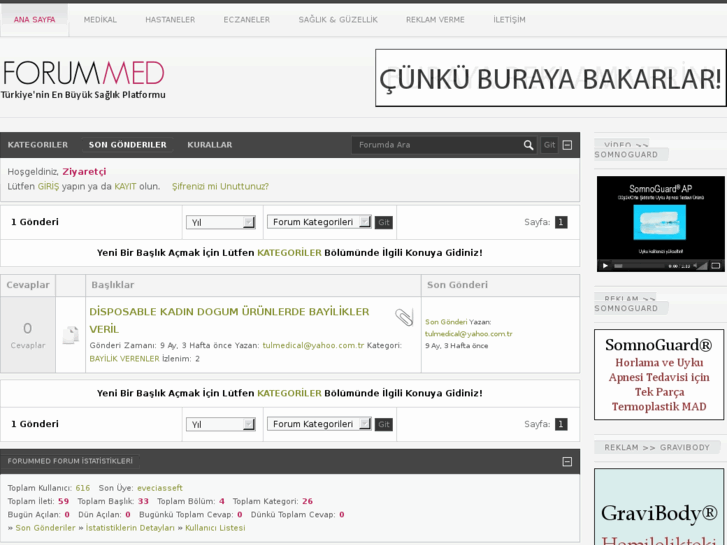Open the İstatistiklerin Detayları link
727x545 pixels.
pyautogui.click(x=130, y=528)
